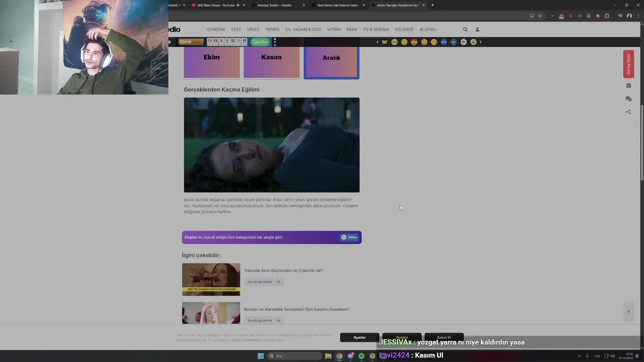Open the TEST menu item
This screenshot has width=644, height=362.
tap(236, 30)
